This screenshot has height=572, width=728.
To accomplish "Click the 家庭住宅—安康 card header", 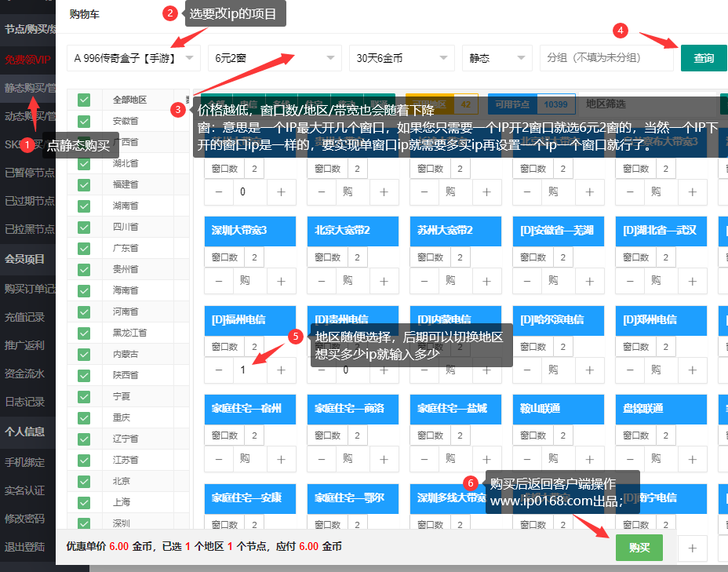I will click(x=250, y=498).
